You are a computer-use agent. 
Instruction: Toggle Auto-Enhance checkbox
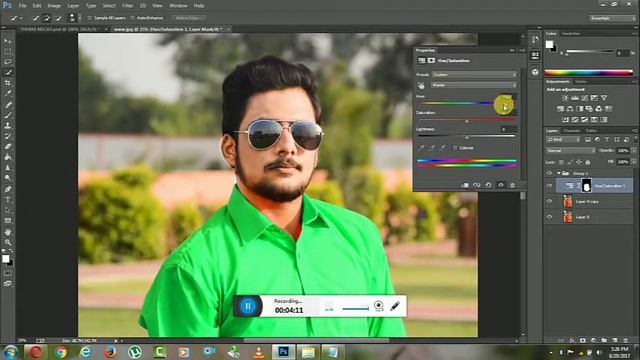(x=133, y=18)
